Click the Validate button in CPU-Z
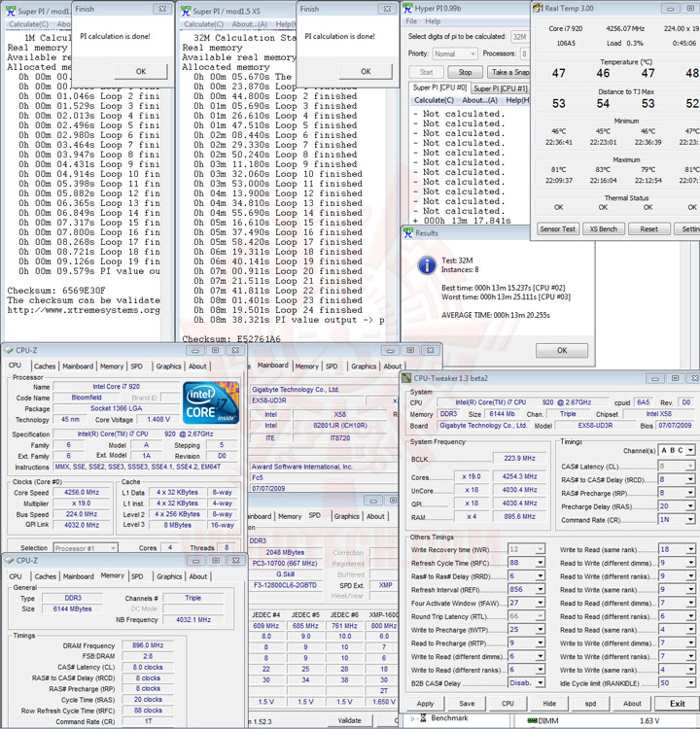The width and height of the screenshot is (700, 729). pos(349,720)
